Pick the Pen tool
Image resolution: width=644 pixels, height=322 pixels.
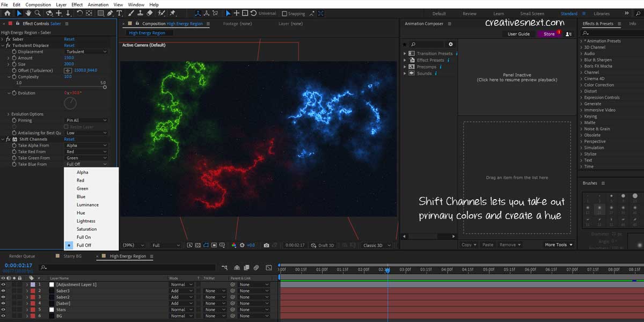pos(110,13)
